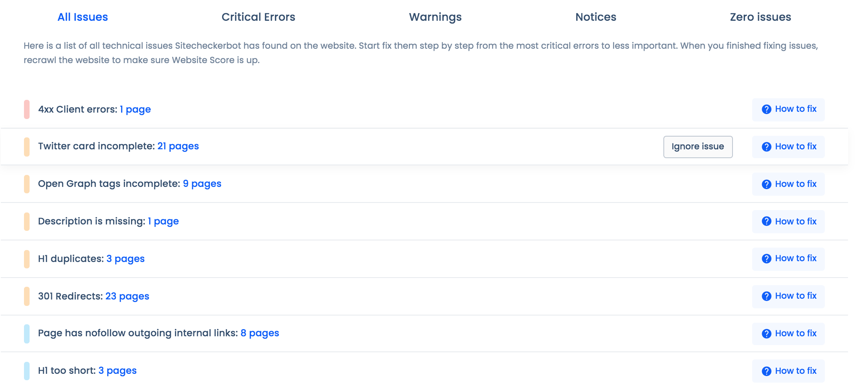Select the Notices tab

pyautogui.click(x=595, y=17)
